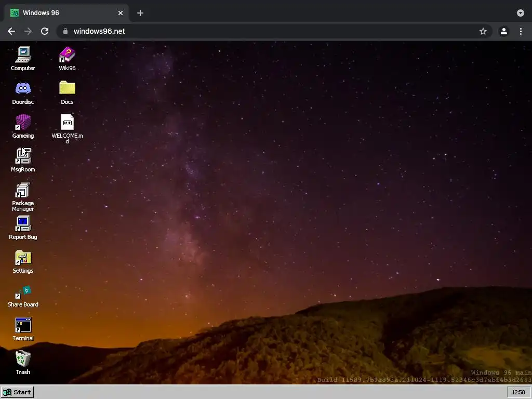Screen dimensions: 532x399
Task: Launch the Gameing shortcut
Action: 23,126
